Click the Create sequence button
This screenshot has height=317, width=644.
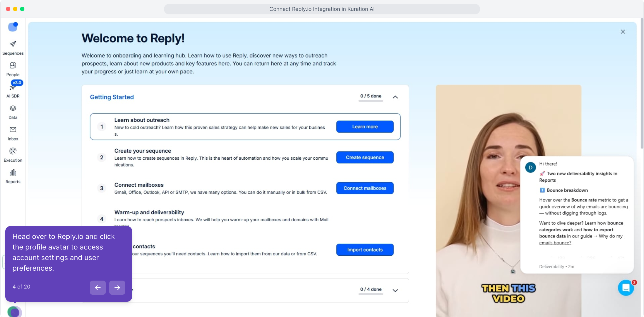pos(365,157)
